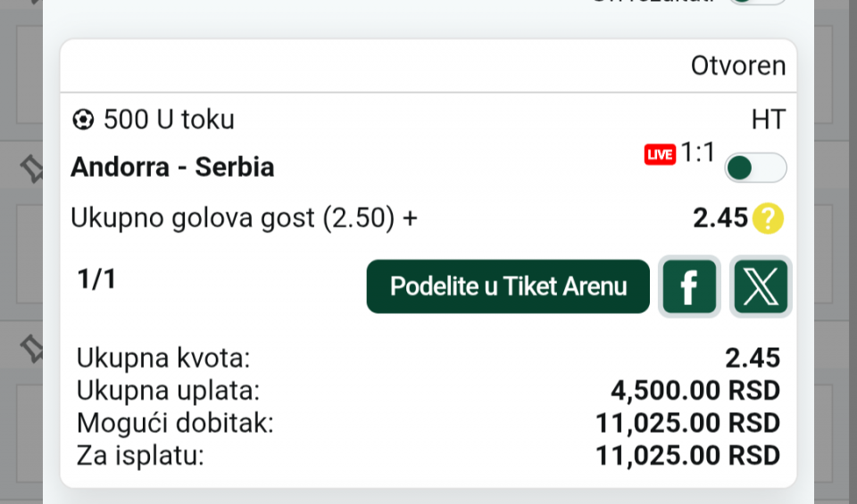Toggle the switch beside the 1:1 score
Screen dimensions: 857x504
tap(755, 168)
